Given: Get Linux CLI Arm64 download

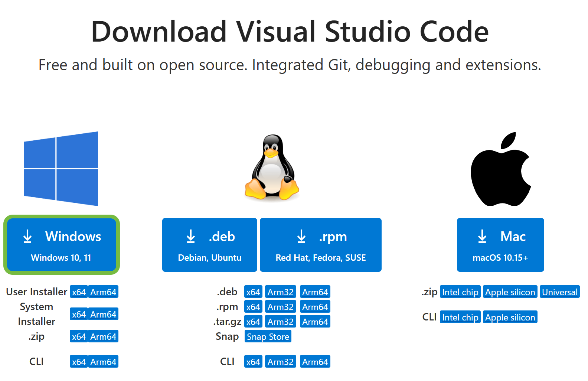Looking at the screenshot, I should pos(315,362).
